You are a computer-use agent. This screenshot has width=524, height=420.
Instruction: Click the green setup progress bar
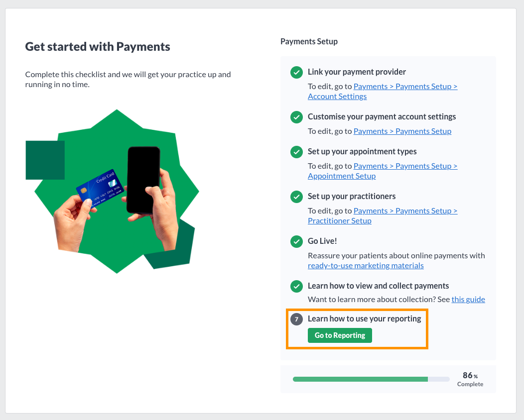[371, 379]
